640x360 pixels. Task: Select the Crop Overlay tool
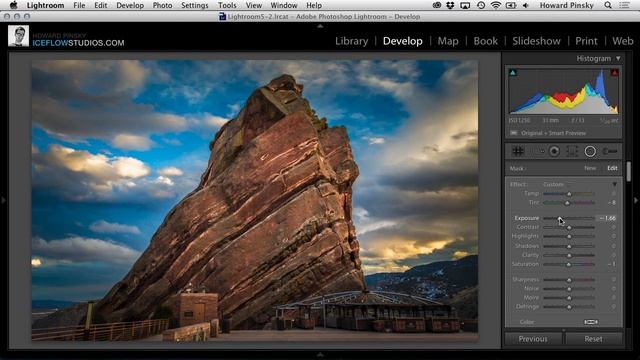[x=518, y=151]
